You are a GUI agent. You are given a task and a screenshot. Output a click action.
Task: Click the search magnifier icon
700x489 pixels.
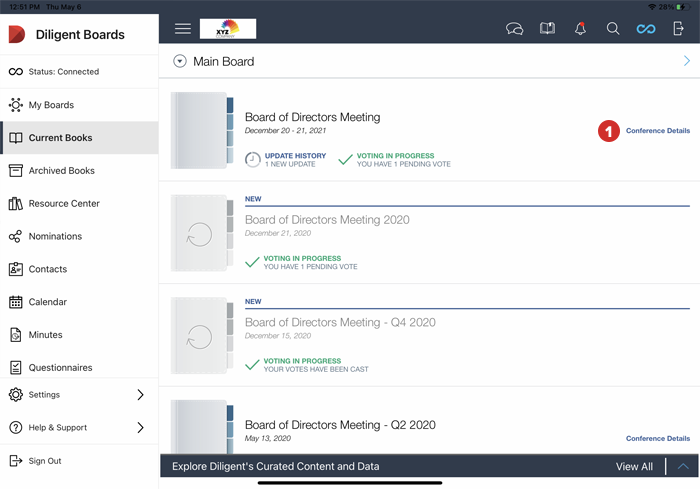pyautogui.click(x=613, y=29)
